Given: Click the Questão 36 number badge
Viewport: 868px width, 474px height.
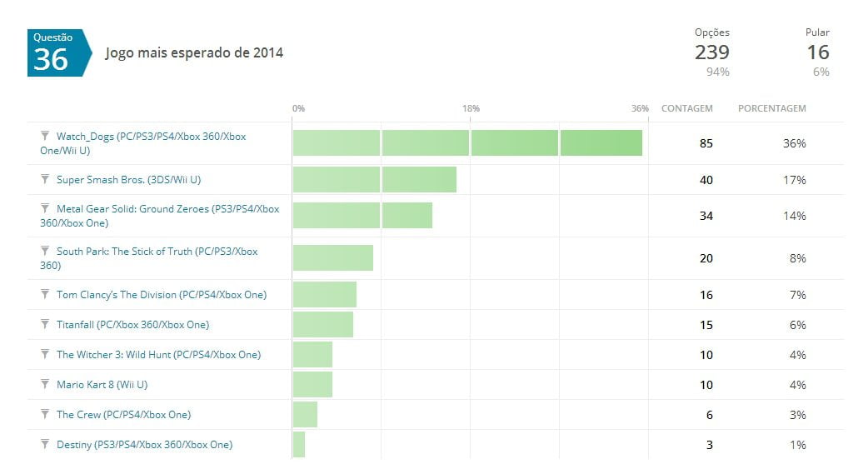Looking at the screenshot, I should (x=52, y=53).
